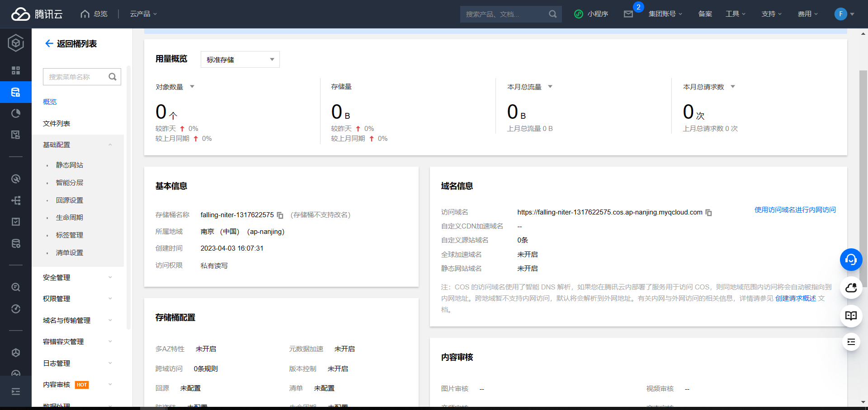The height and width of the screenshot is (410, 868).
Task: Go to 总览 home
Action: coord(94,14)
